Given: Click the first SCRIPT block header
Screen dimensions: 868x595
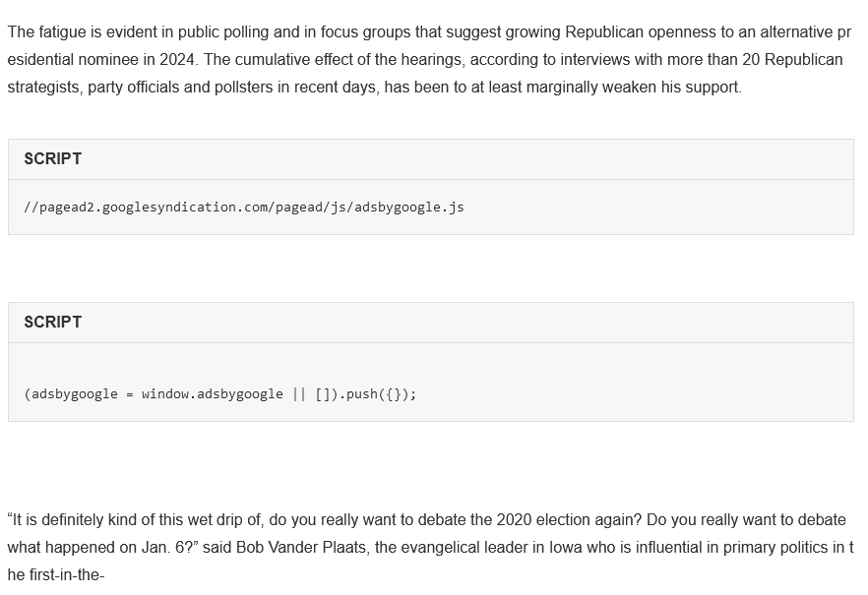Looking at the screenshot, I should point(431,159).
